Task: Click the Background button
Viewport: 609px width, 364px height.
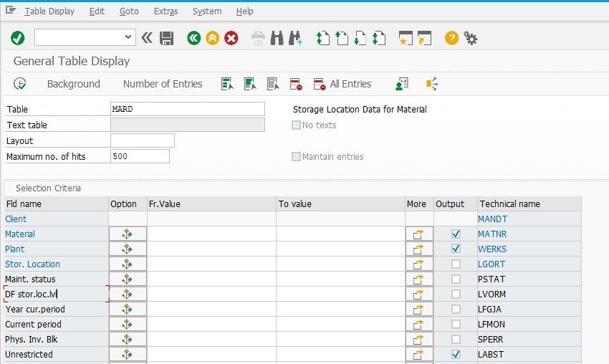Action: click(73, 84)
